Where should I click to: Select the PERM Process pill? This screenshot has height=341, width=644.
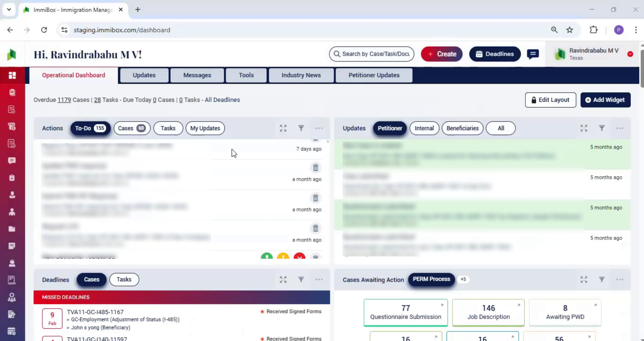(431, 279)
